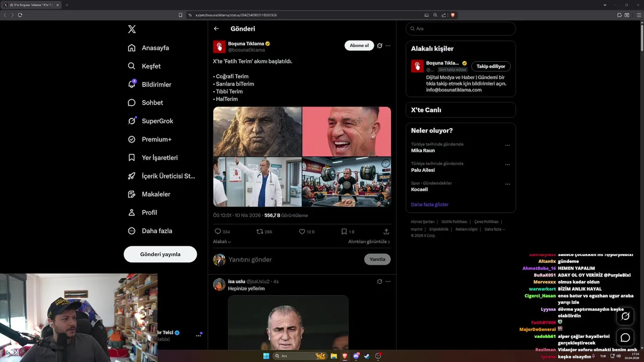This screenshot has width=644, height=362.
Task: Click Grok icon on isa uslu's reply
Action: point(380,282)
